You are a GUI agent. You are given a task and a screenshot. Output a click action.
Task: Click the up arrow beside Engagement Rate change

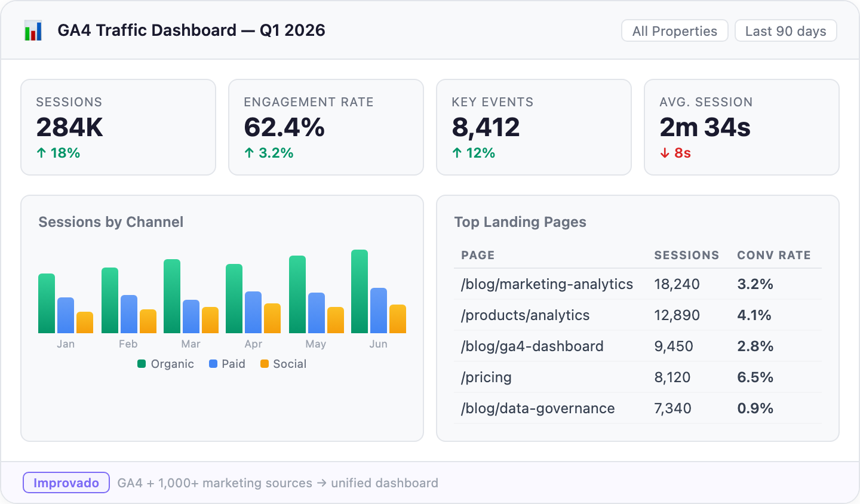click(x=248, y=153)
